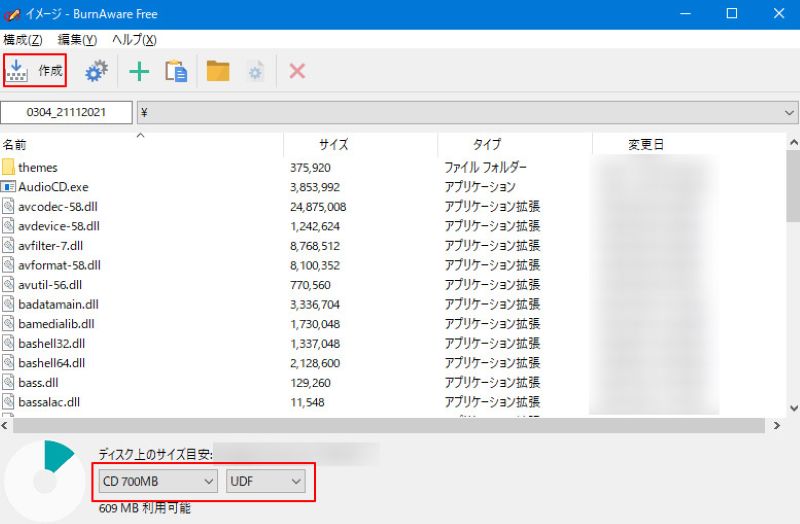Click the paste clipboard icon
This screenshot has height=524, width=800.
tap(177, 71)
